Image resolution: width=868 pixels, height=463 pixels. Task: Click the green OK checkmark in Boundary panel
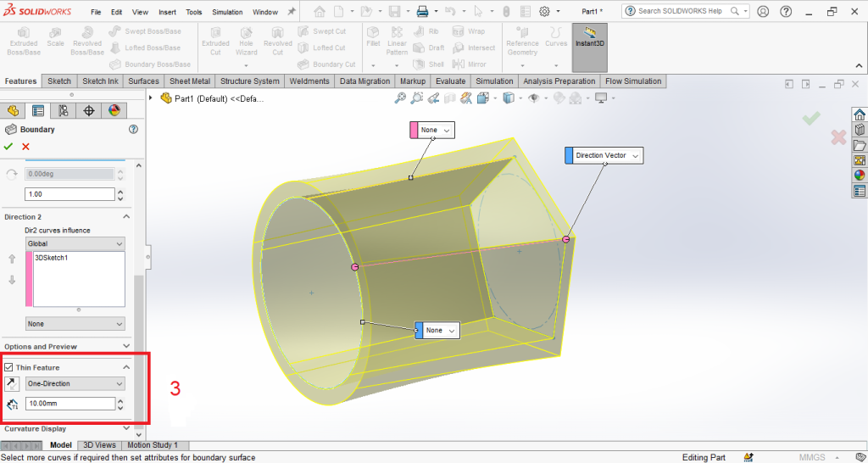[x=10, y=147]
